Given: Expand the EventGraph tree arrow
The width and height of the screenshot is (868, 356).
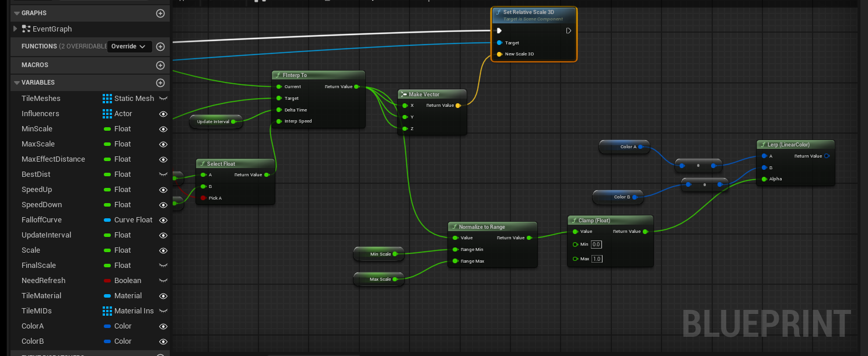Looking at the screenshot, I should (x=16, y=29).
